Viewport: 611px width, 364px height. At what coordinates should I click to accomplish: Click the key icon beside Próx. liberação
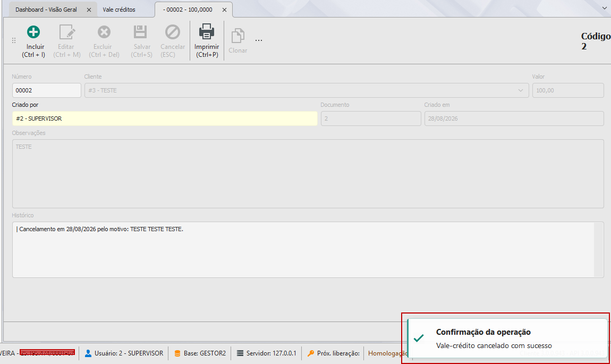pos(311,353)
